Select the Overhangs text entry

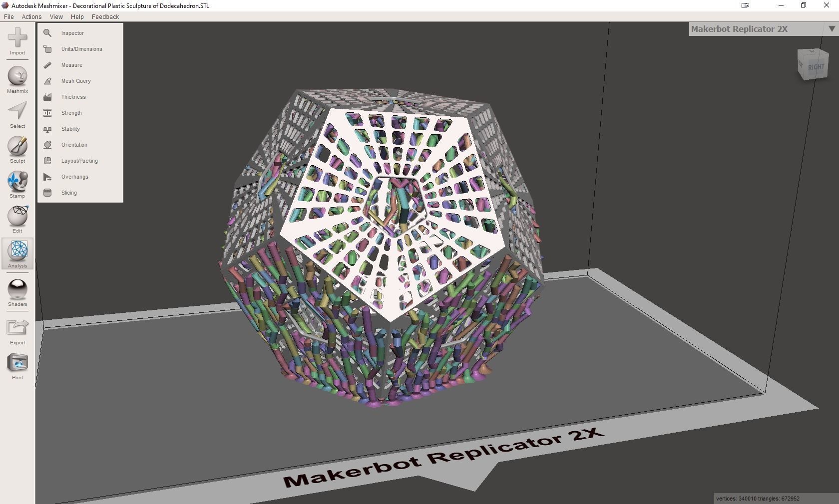74,177
